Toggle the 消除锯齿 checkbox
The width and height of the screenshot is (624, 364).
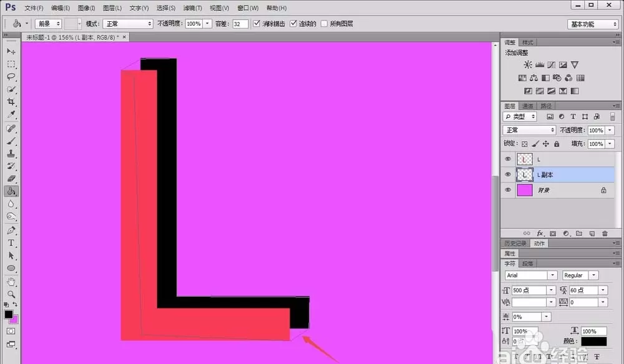click(256, 24)
